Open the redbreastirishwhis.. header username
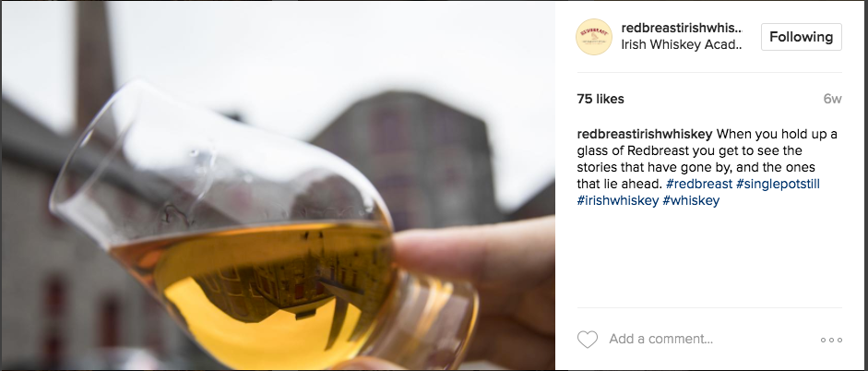Viewport: 868px width, 371px height. tap(682, 29)
